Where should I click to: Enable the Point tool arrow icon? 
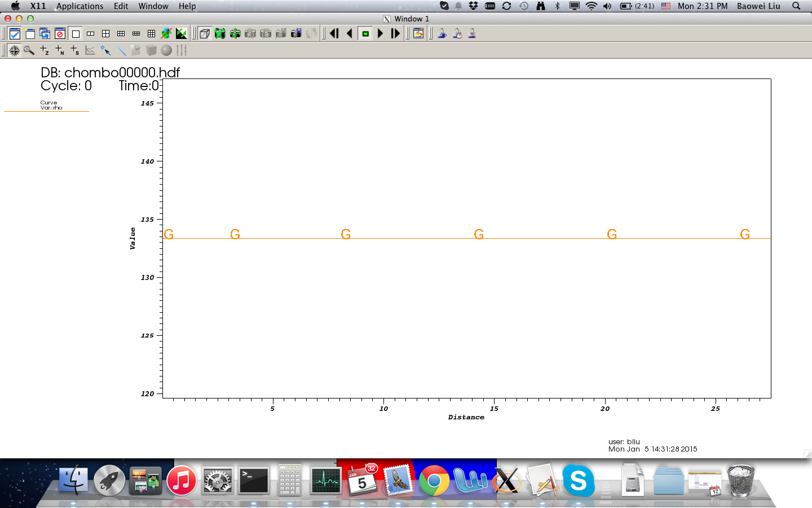point(105,50)
